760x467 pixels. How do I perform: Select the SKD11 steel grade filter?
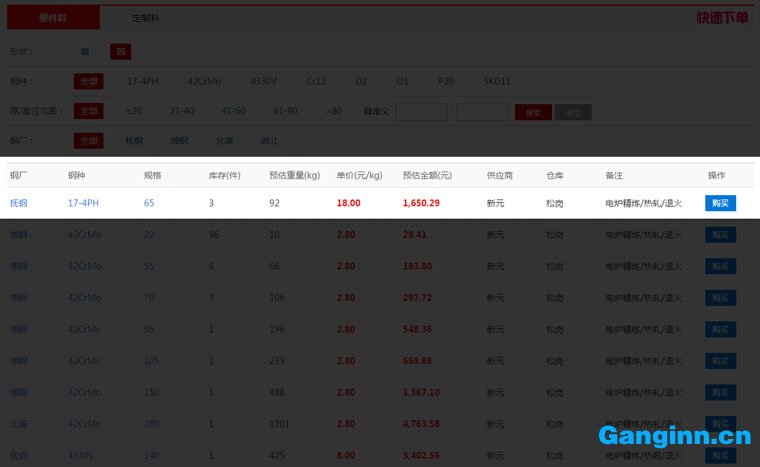click(x=497, y=81)
